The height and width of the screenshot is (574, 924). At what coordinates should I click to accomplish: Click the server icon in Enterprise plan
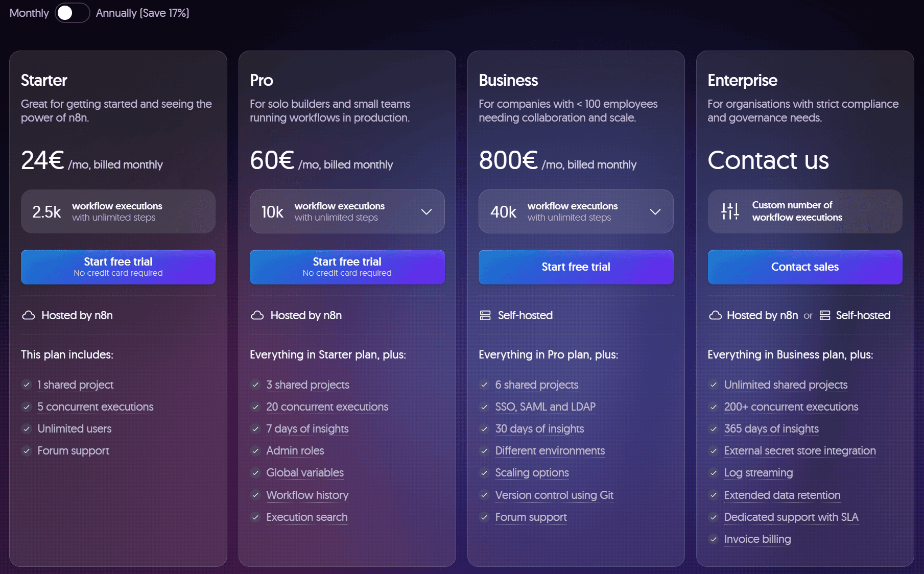[x=825, y=316]
